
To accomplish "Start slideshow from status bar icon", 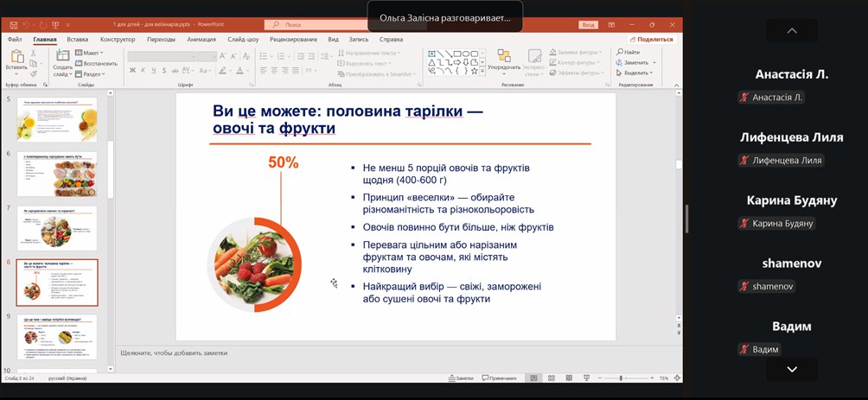I will tap(587, 378).
